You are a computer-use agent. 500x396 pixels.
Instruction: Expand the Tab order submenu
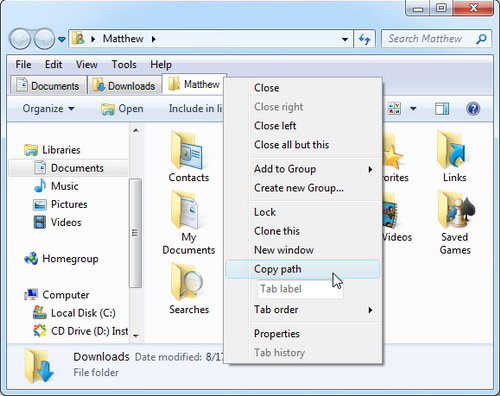pos(303,310)
